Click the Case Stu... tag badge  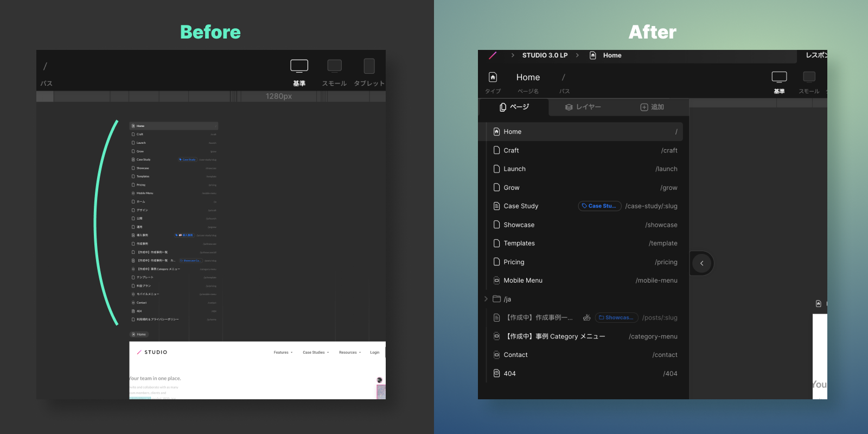(599, 206)
